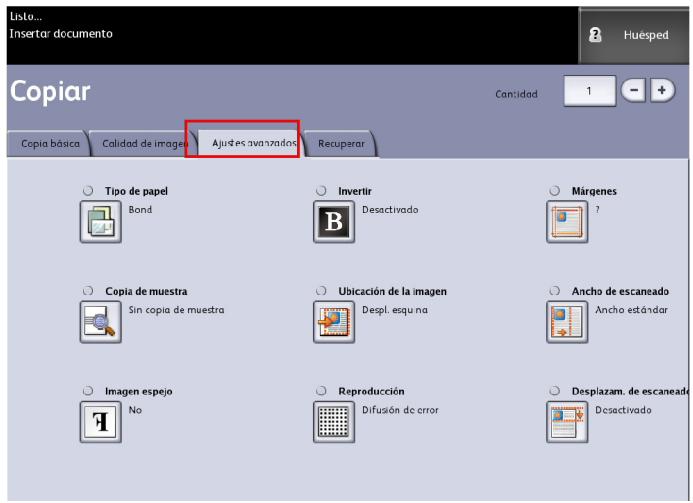Click the Huésped user button
The image size is (693, 503).
636,34
